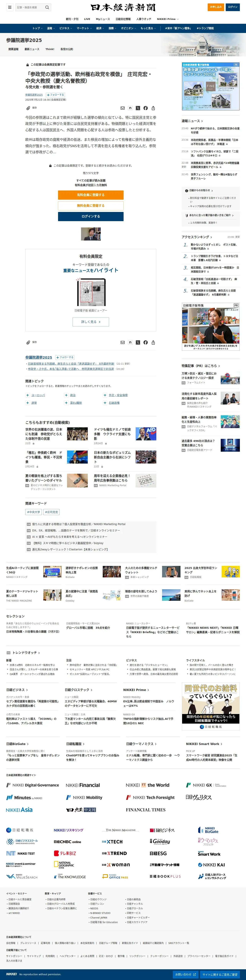Open the 人事ウオッチ menu item
The image size is (246, 980).
click(144, 19)
